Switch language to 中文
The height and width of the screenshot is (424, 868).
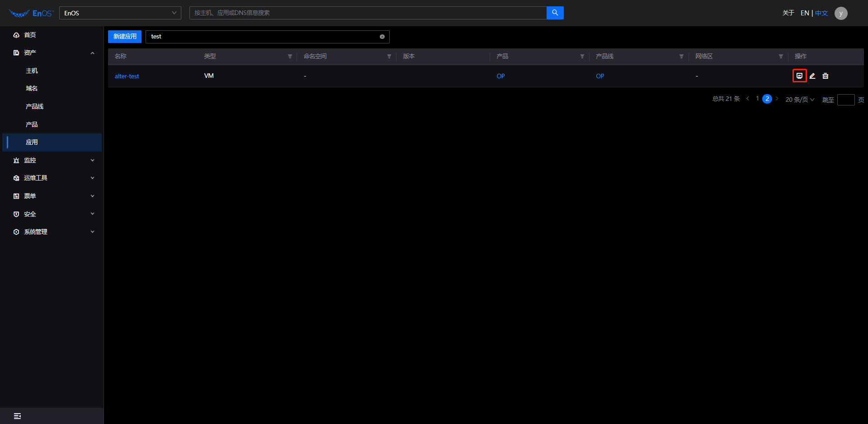[821, 13]
